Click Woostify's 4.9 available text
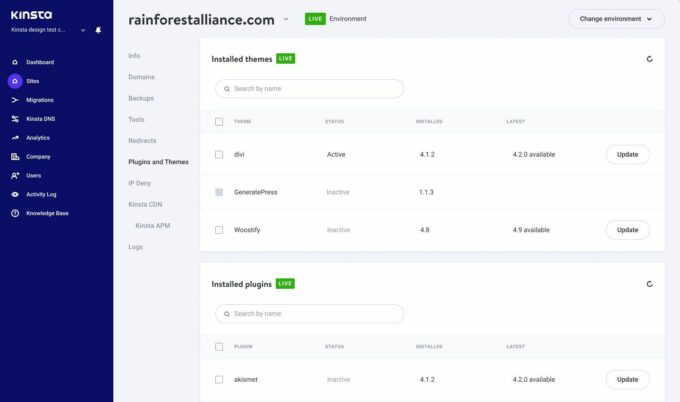This screenshot has height=402, width=680. (x=531, y=230)
